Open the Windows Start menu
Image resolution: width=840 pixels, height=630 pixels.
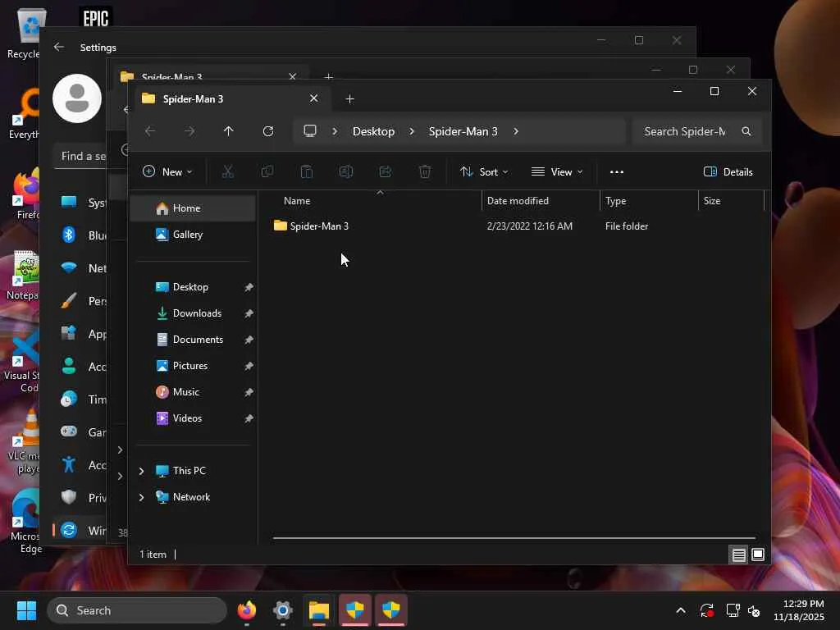point(26,610)
